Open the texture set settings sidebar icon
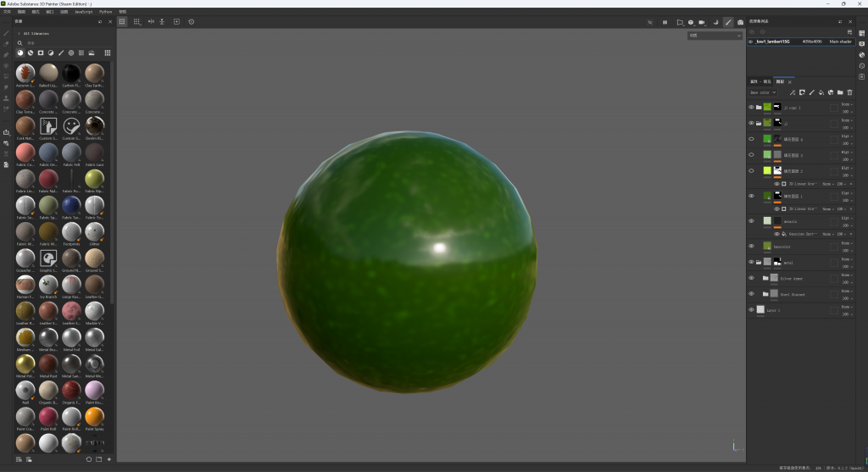The width and height of the screenshot is (868, 472). point(862,33)
